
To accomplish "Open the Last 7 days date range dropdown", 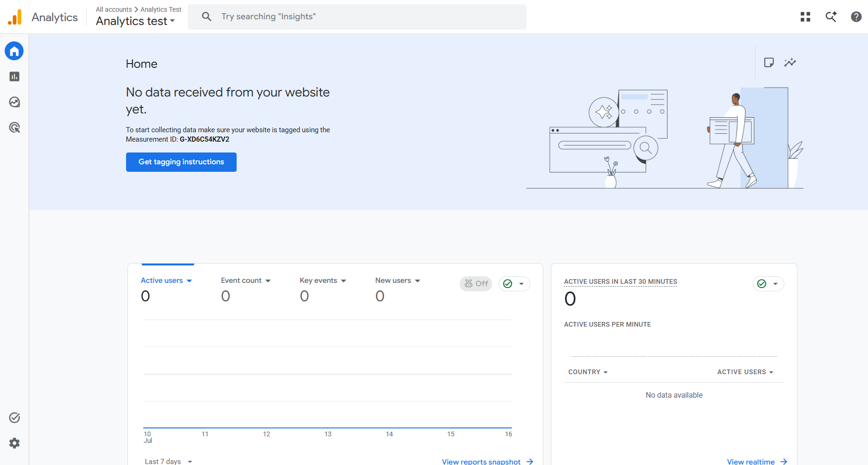I will (x=168, y=461).
